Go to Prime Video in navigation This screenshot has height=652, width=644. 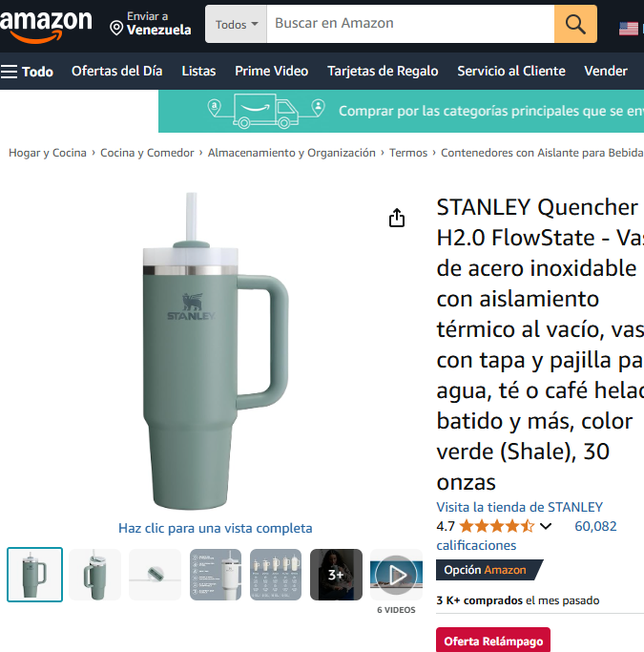[x=271, y=71]
